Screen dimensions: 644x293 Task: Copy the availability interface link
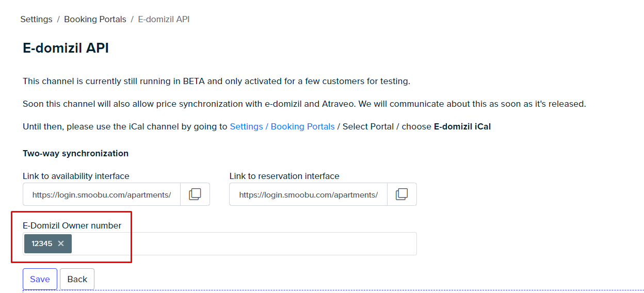(195, 194)
